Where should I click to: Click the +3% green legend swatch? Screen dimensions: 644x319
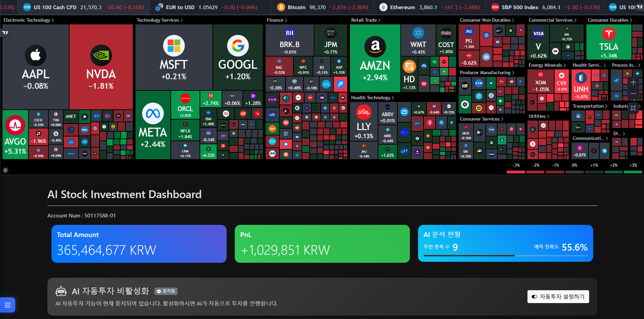click(x=633, y=172)
